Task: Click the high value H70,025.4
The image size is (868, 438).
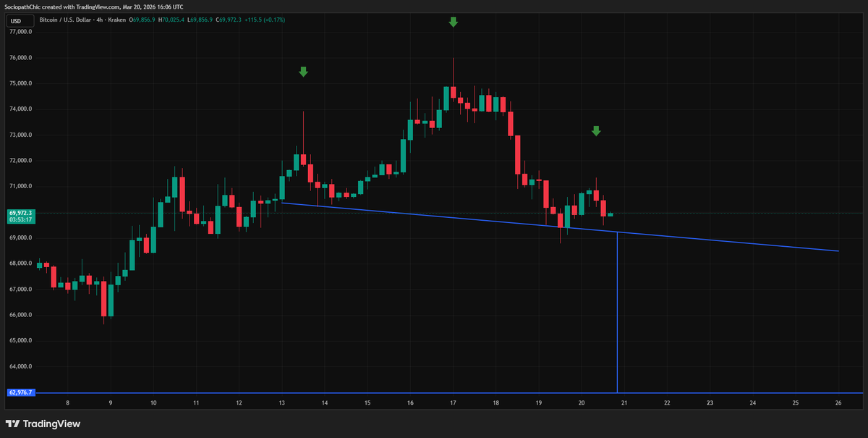Action: pyautogui.click(x=172, y=20)
